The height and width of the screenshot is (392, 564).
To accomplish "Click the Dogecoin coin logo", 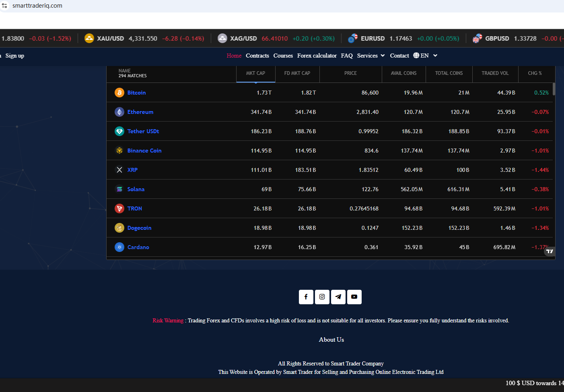I will (119, 228).
